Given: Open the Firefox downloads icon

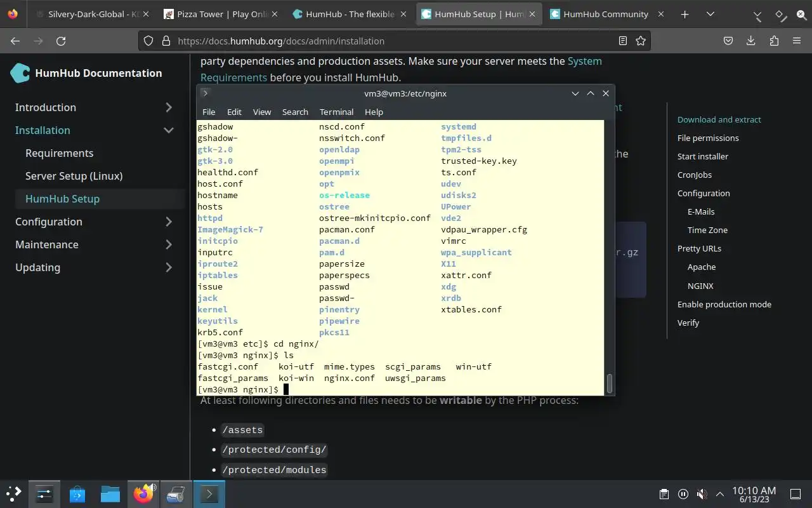Looking at the screenshot, I should [x=751, y=41].
